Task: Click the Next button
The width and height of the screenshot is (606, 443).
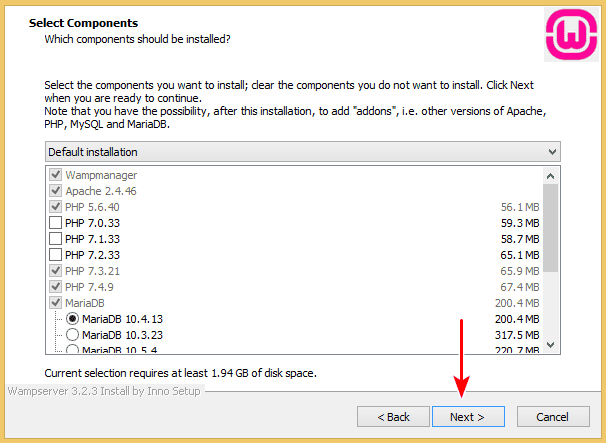Action: [x=468, y=416]
